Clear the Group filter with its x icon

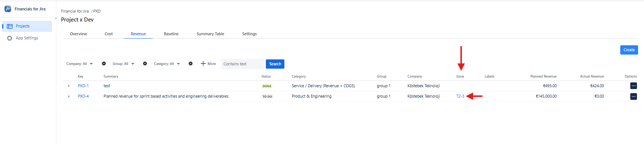(145, 64)
